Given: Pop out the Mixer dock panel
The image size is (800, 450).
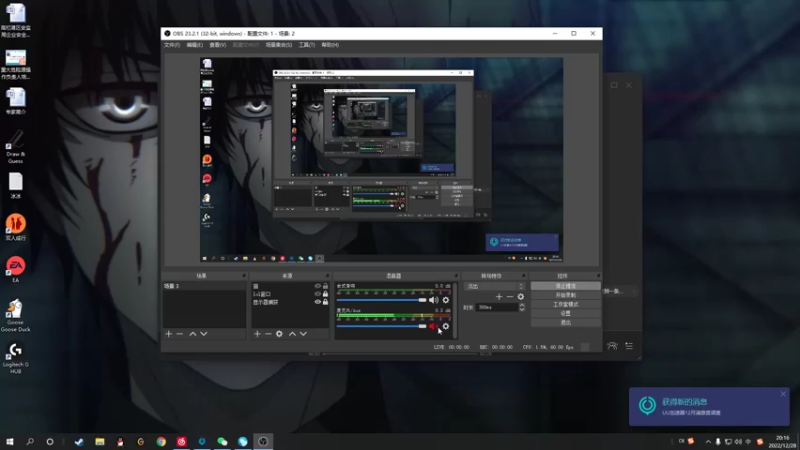Looking at the screenshot, I should (456, 276).
